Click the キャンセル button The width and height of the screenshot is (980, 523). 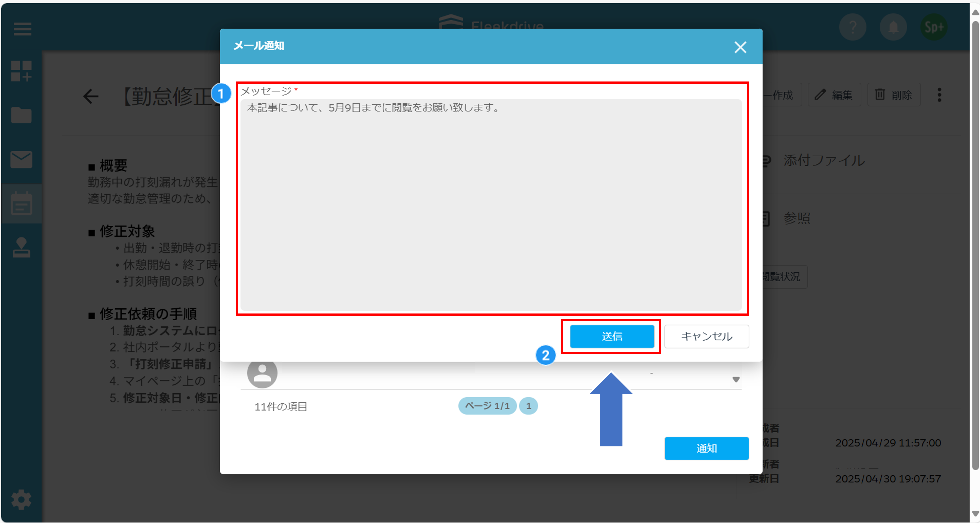[706, 336]
